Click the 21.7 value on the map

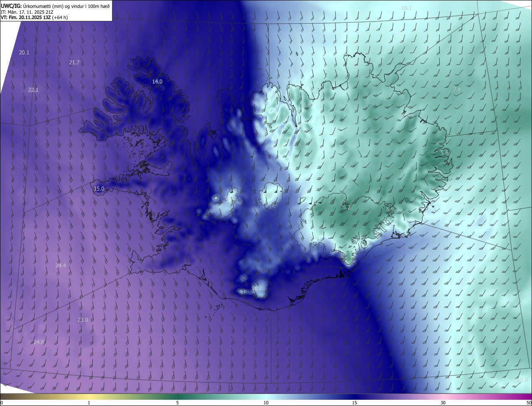[x=74, y=62]
